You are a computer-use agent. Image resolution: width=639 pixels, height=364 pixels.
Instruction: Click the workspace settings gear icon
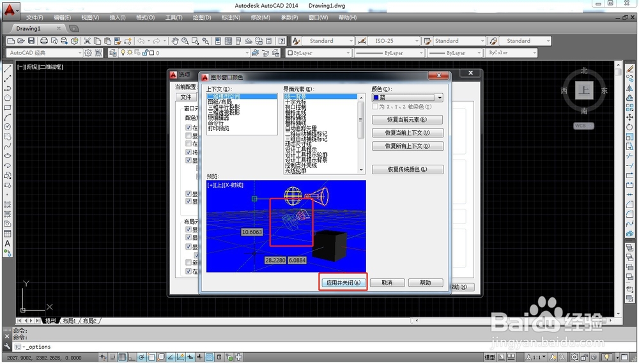click(x=88, y=53)
